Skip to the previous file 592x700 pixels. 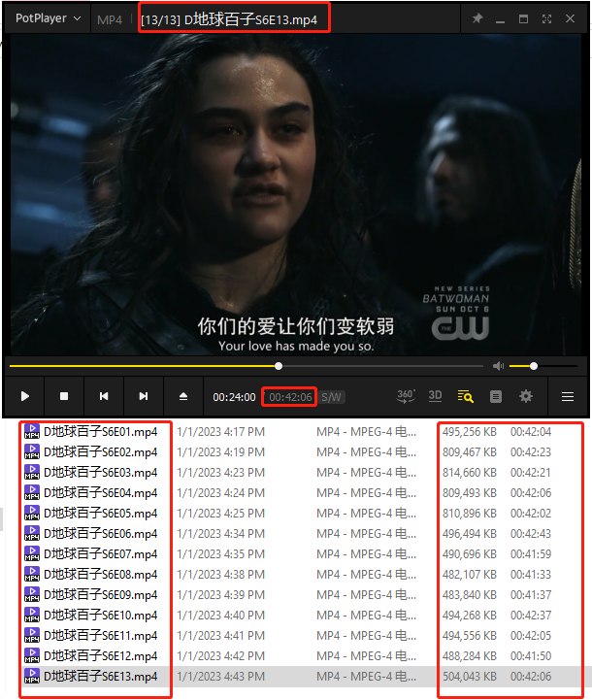click(104, 396)
